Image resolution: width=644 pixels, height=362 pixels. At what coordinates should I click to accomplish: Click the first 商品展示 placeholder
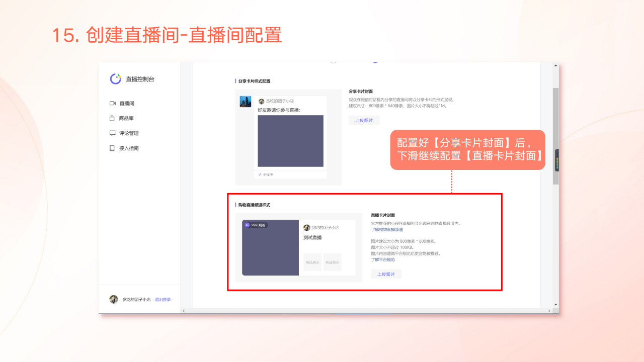pos(312,262)
